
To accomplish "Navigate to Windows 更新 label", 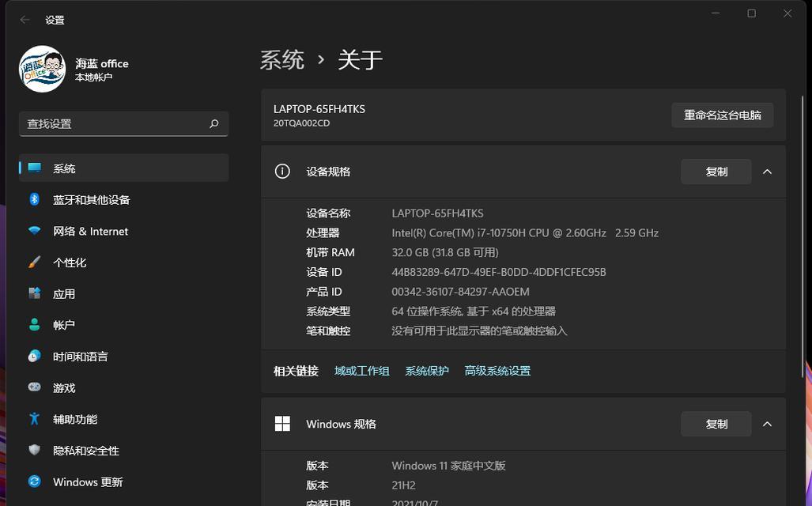I will point(88,482).
